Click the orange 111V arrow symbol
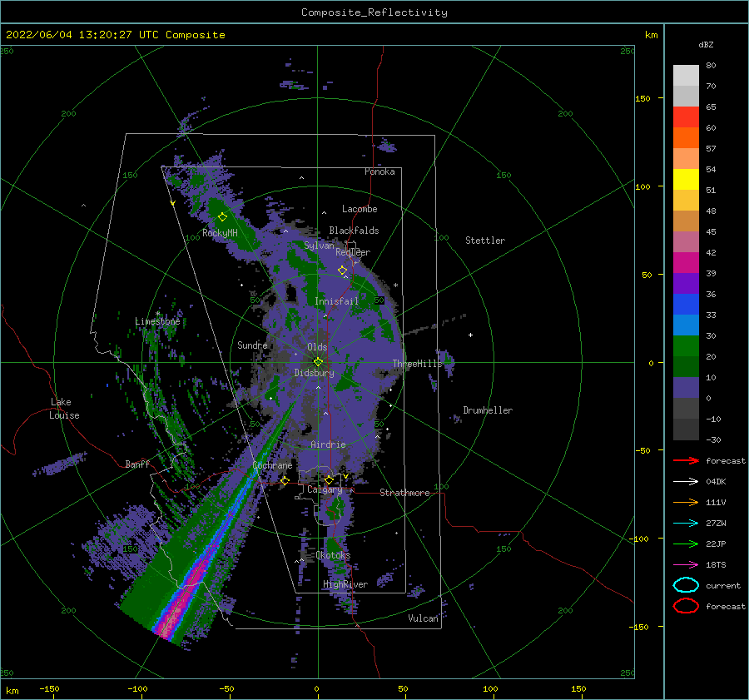Image resolution: width=749 pixels, height=700 pixels. click(x=686, y=502)
